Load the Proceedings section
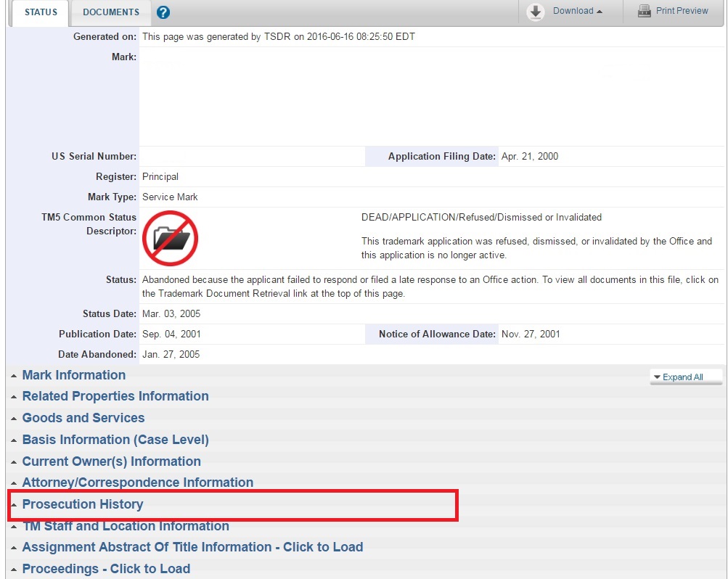The width and height of the screenshot is (728, 579). [106, 569]
